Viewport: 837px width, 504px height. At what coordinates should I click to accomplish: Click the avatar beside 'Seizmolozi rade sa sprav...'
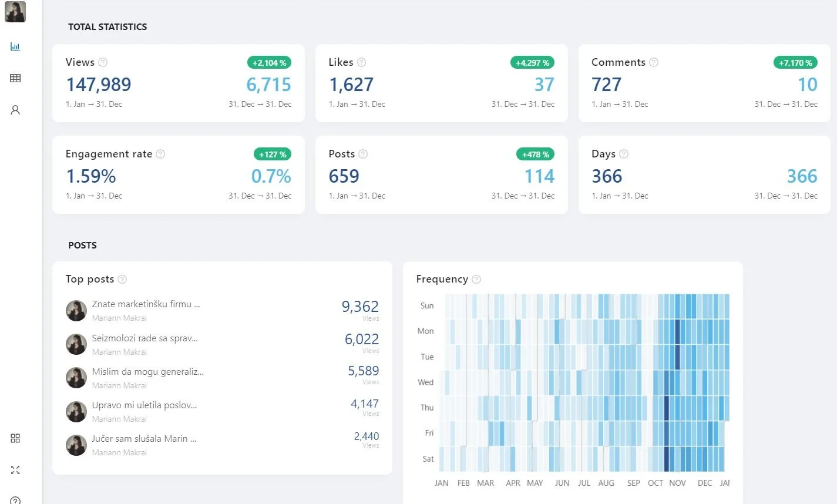[x=76, y=344]
